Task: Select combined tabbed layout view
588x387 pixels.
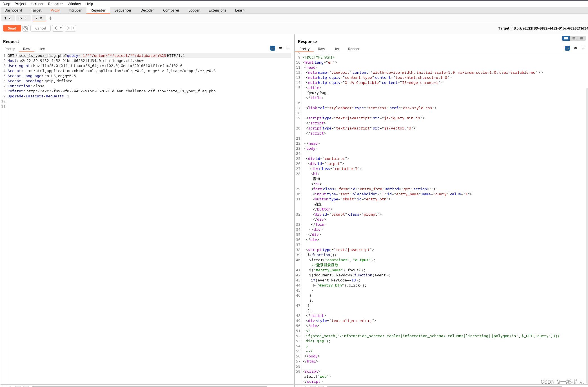Action: tap(582, 38)
